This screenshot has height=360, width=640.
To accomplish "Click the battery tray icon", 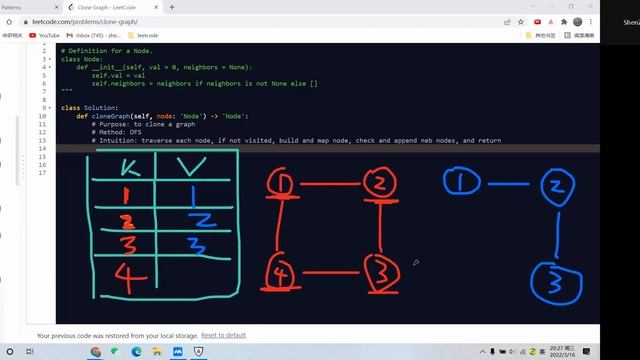I will (x=502, y=351).
